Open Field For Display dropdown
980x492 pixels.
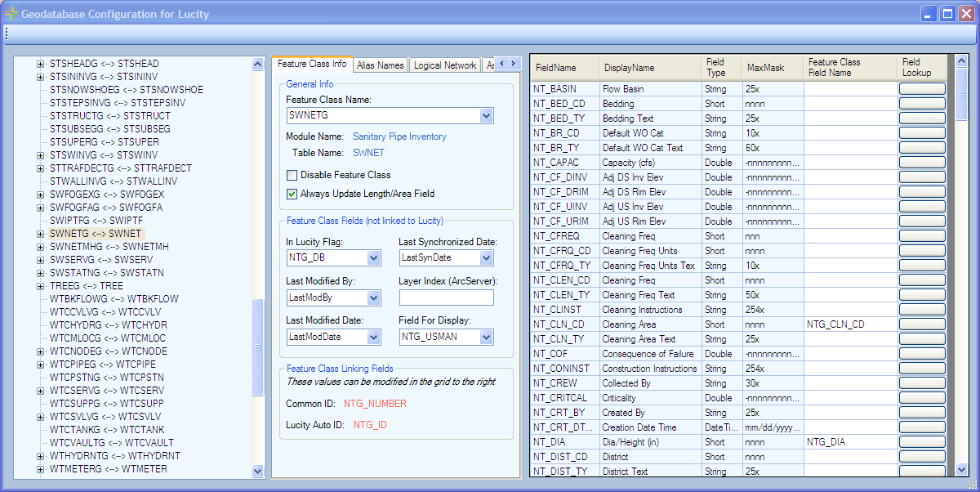487,337
